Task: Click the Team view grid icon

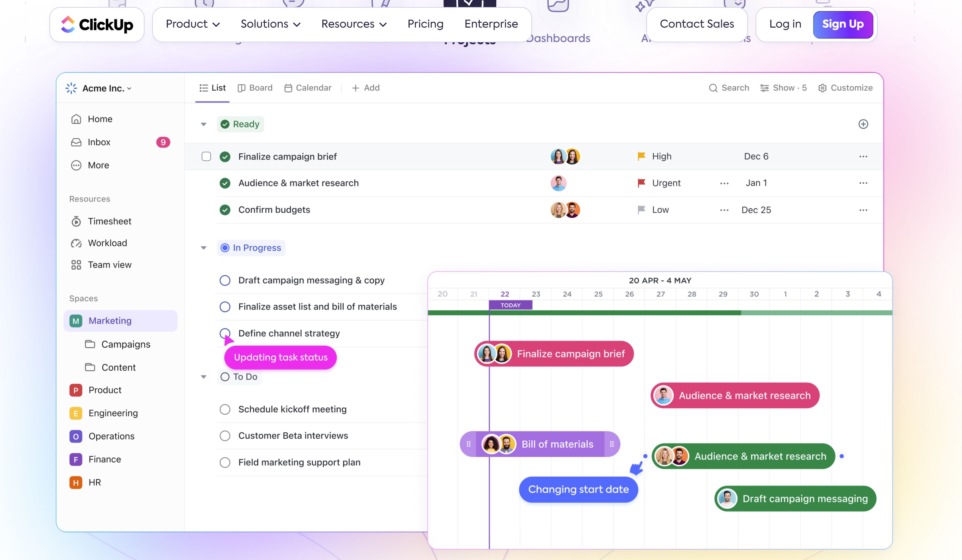Action: click(76, 265)
